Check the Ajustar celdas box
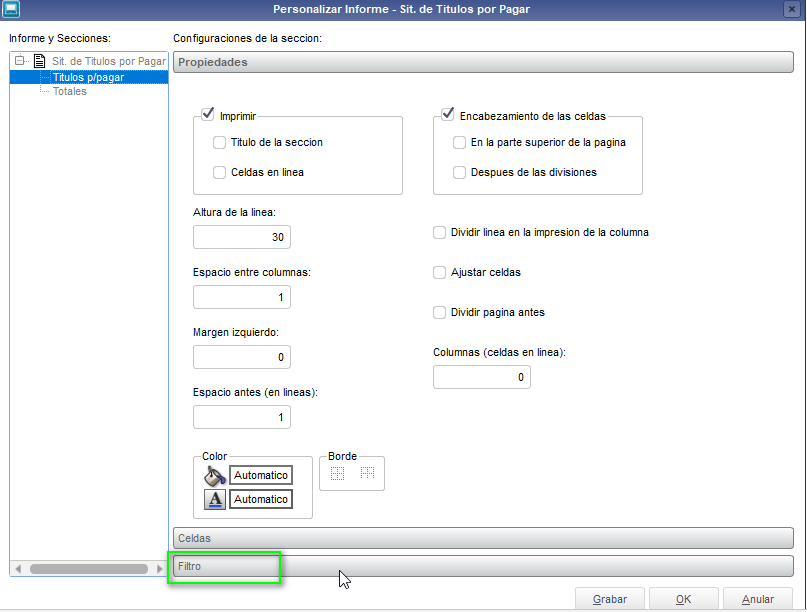Screen dimensions: 807x612 [439, 273]
